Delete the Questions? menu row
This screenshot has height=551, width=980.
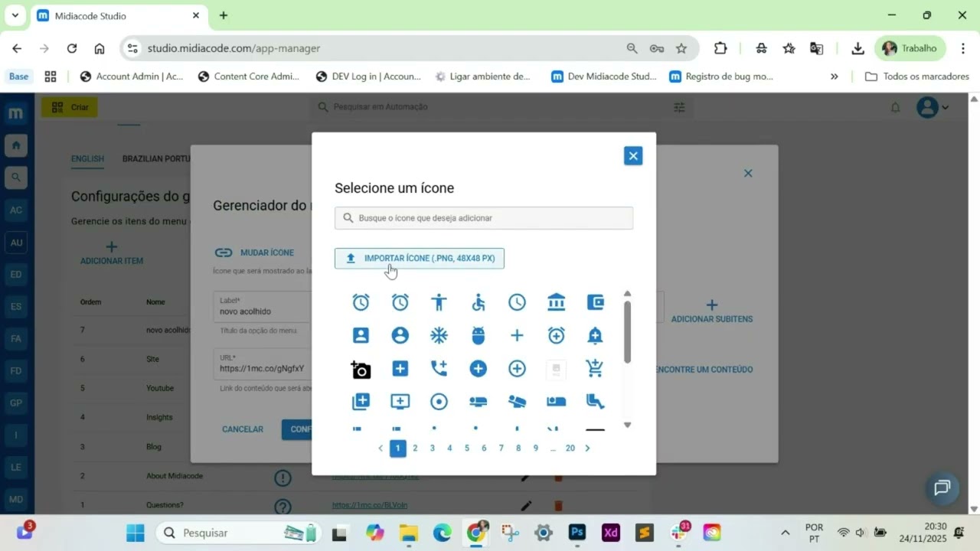tap(558, 506)
